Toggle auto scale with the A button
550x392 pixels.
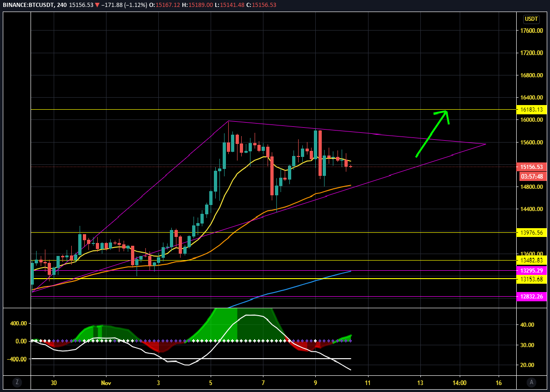[532, 382]
